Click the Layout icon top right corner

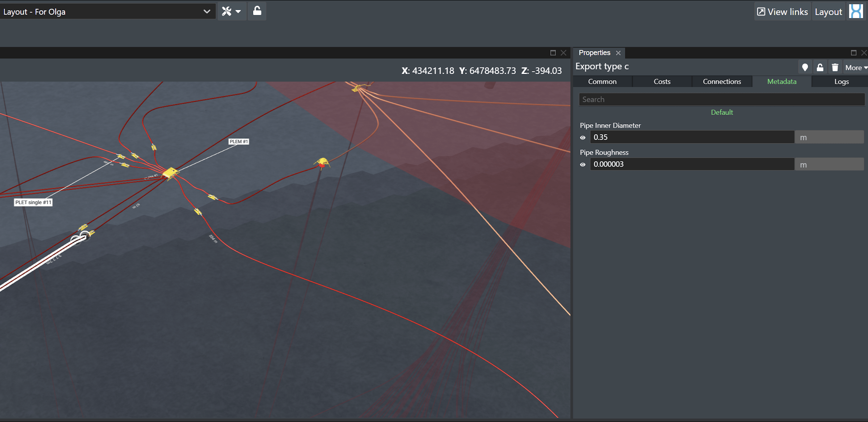click(x=857, y=10)
